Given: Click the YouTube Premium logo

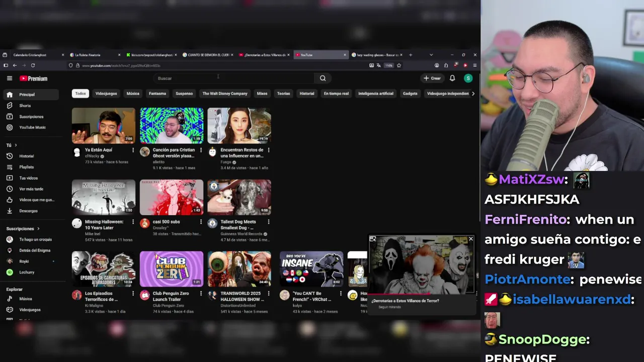Looking at the screenshot, I should (x=34, y=78).
